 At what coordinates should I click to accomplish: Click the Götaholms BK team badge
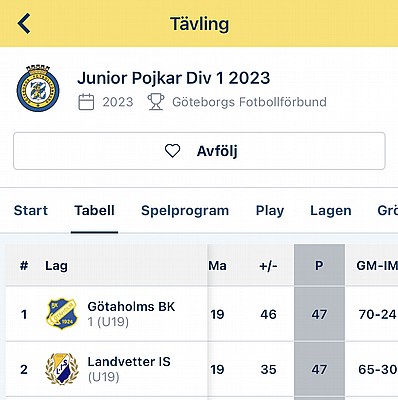click(62, 314)
